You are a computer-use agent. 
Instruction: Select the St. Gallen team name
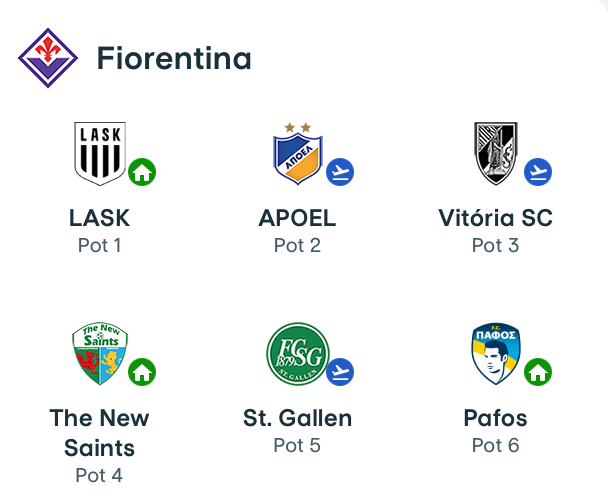[x=297, y=418]
